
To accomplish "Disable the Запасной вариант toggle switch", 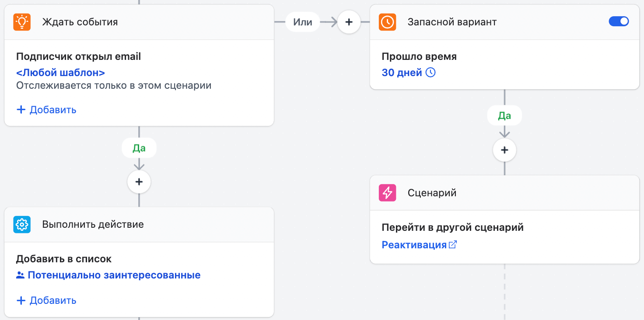I will click(619, 21).
